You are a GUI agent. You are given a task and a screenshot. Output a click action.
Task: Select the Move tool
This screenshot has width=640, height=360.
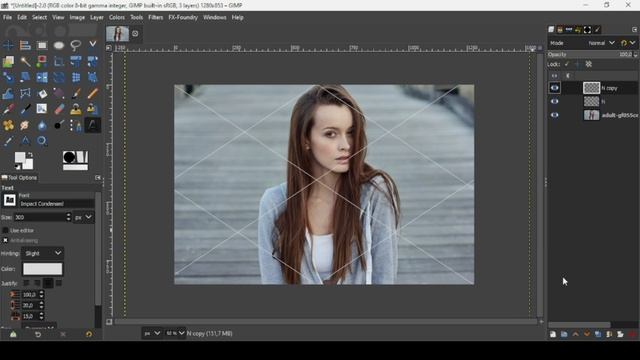(x=8, y=45)
